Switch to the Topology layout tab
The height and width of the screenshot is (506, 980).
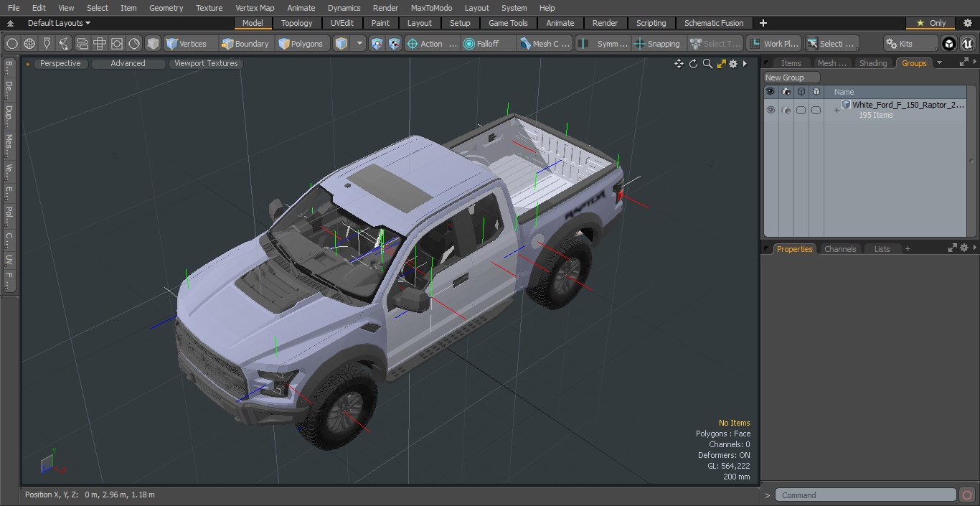click(296, 23)
